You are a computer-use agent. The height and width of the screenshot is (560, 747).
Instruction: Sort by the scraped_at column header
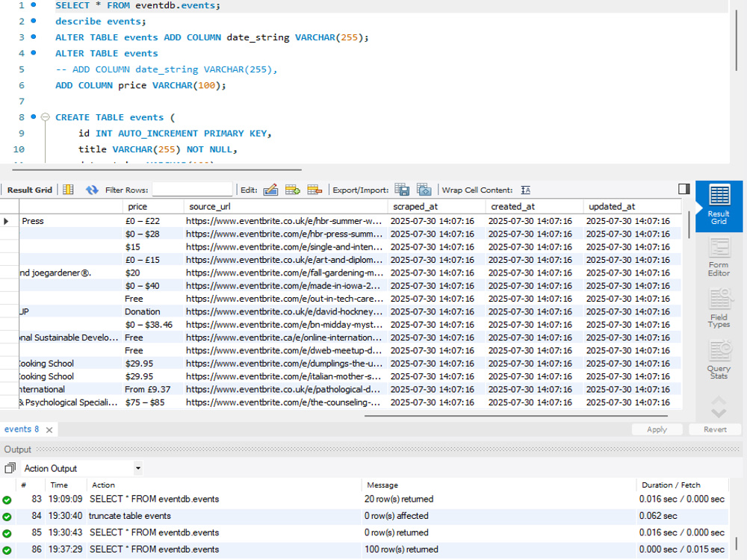(x=437, y=207)
